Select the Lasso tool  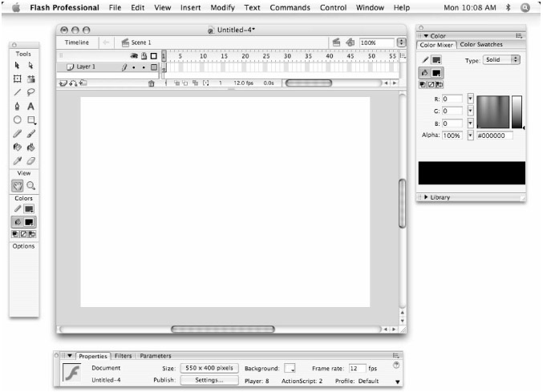pyautogui.click(x=30, y=92)
